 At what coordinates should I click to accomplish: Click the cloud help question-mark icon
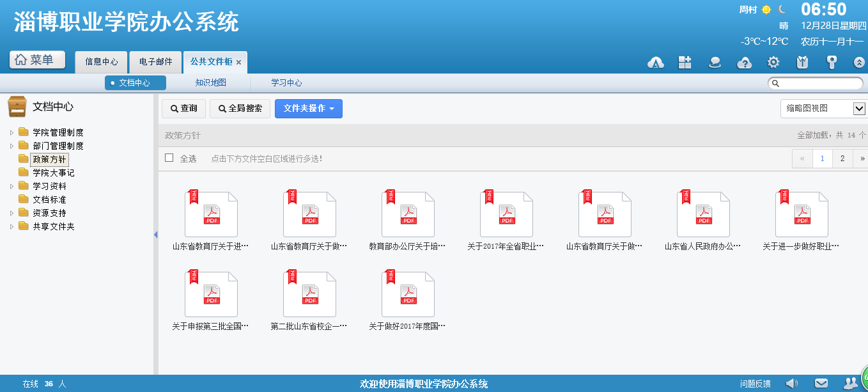[744, 62]
